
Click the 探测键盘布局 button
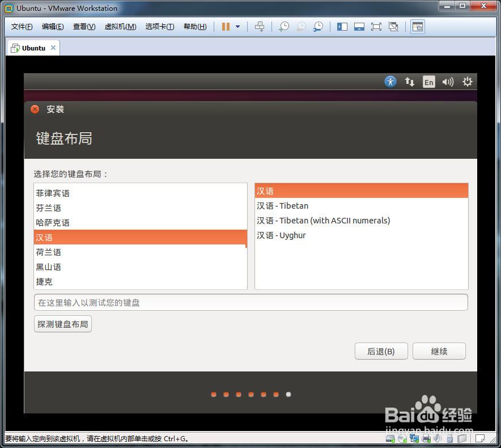tap(62, 324)
